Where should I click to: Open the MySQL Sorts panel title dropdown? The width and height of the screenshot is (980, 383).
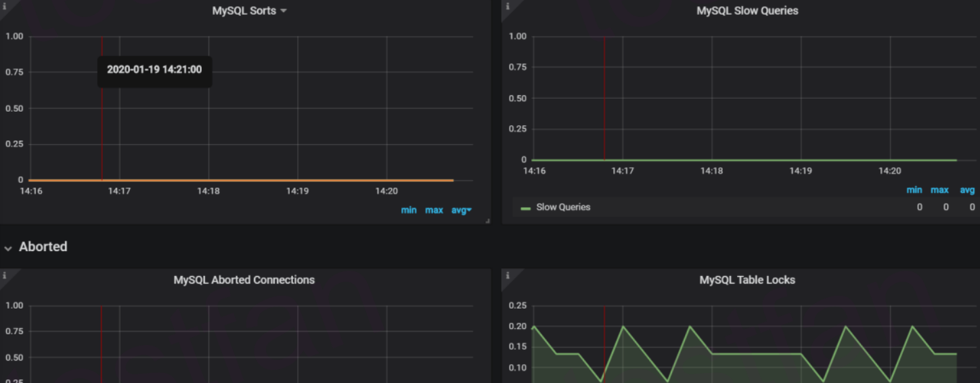(249, 11)
